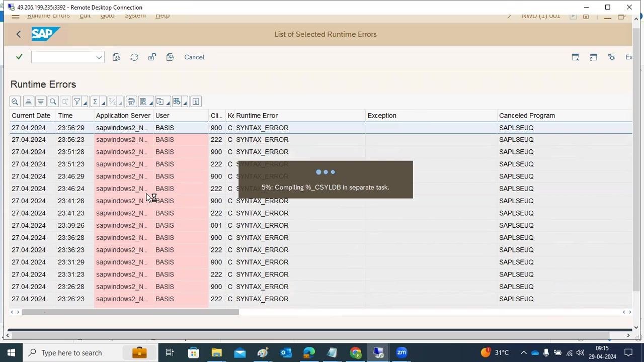Viewport: 644px width, 362px height.
Task: Click the Information icon in ALV toolbar
Action: (x=196, y=102)
